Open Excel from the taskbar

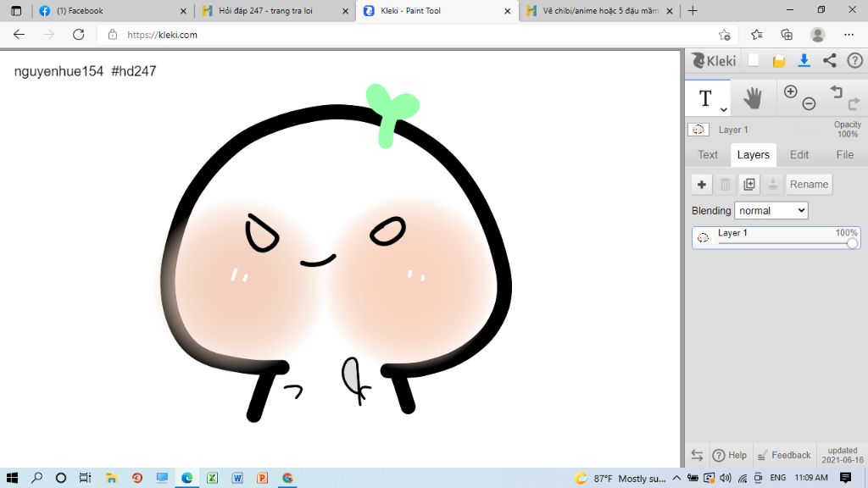(x=212, y=478)
